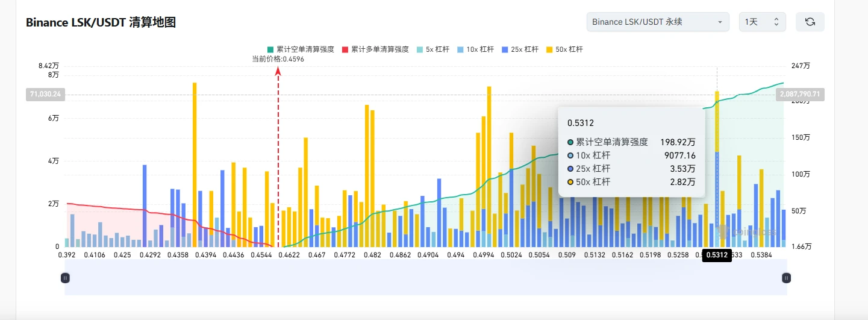Viewport: 868px width, 320px height.
Task: Click the 0.4106 x-axis label
Action: (x=95, y=255)
